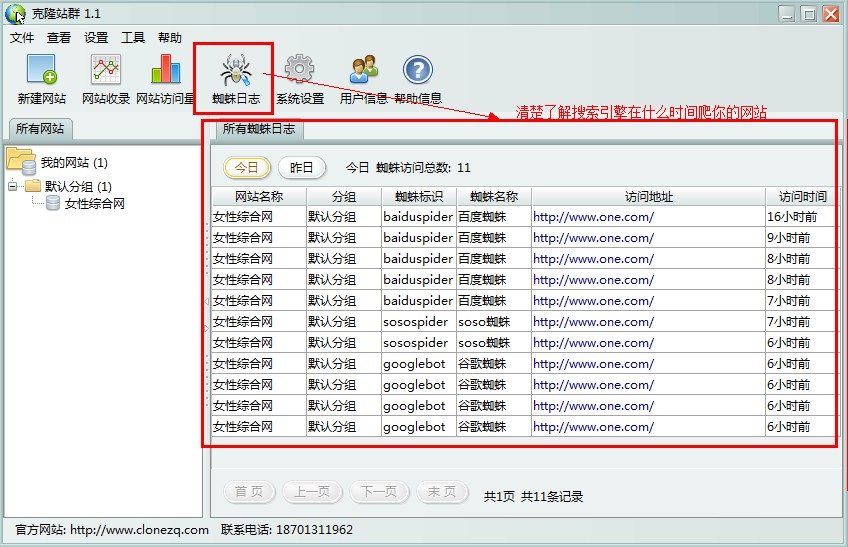848x547 pixels.
Task: Open the link in the 16小时前 row
Action: tap(593, 217)
